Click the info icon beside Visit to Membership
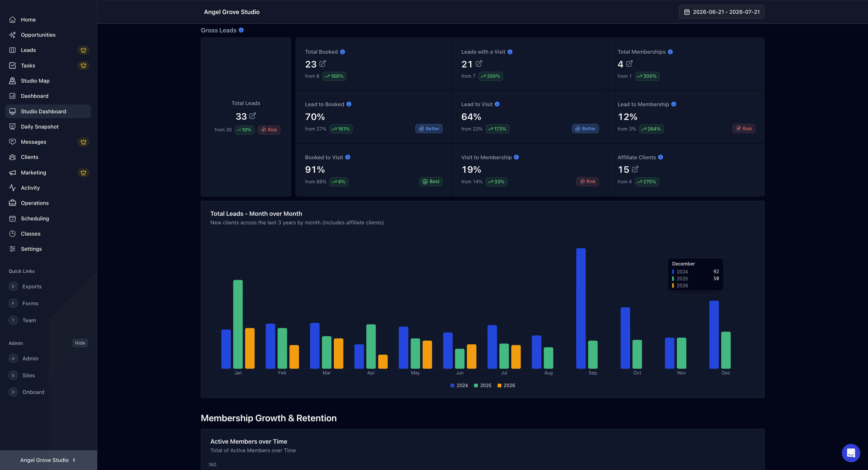The height and width of the screenshot is (470, 868). click(x=516, y=157)
